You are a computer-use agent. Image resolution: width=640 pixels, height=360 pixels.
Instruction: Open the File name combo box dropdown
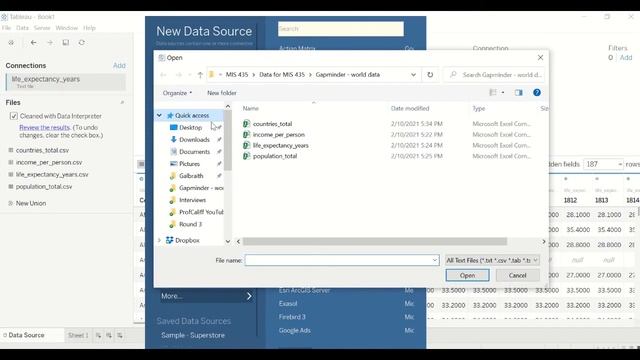(x=435, y=260)
